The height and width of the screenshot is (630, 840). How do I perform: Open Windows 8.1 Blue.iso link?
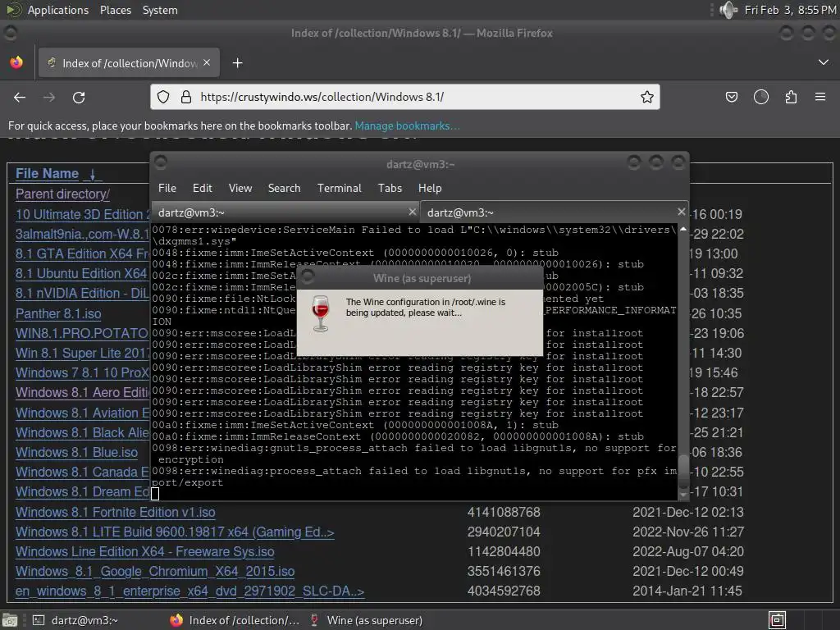(76, 452)
